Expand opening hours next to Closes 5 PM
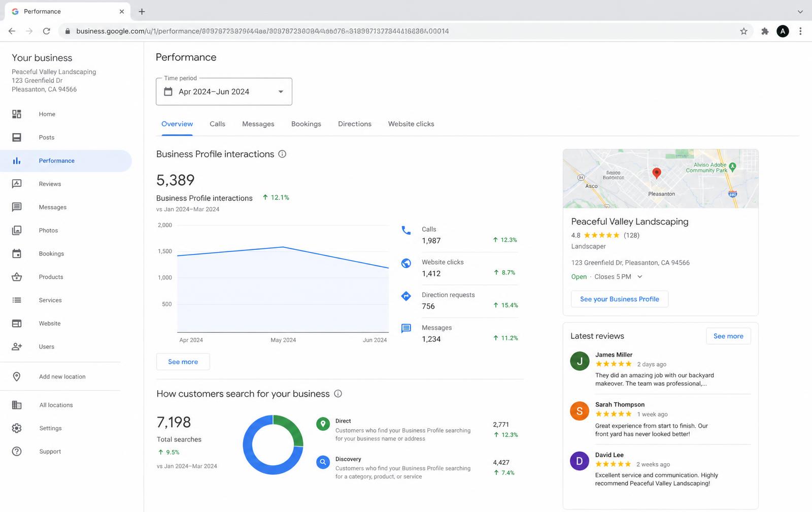Screen dimensions: 812x512 (639, 277)
